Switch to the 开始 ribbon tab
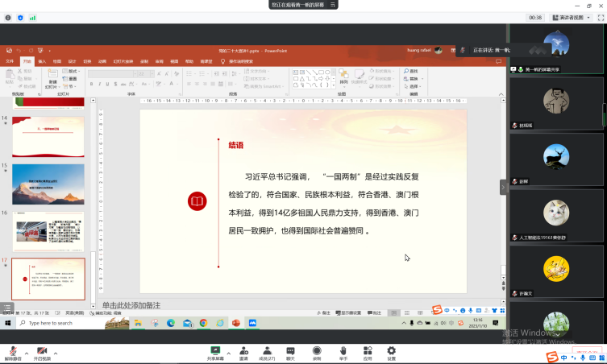 [27, 60]
